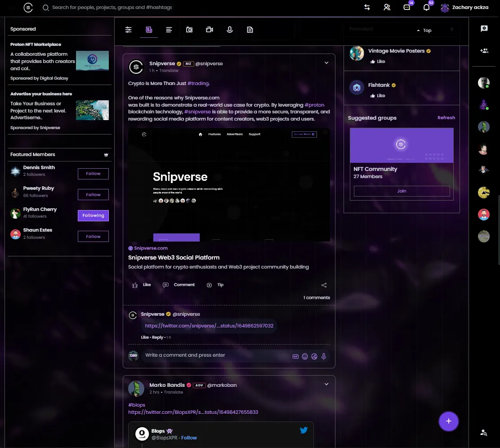
Task: Follow Dennis Smith
Action: [93, 174]
